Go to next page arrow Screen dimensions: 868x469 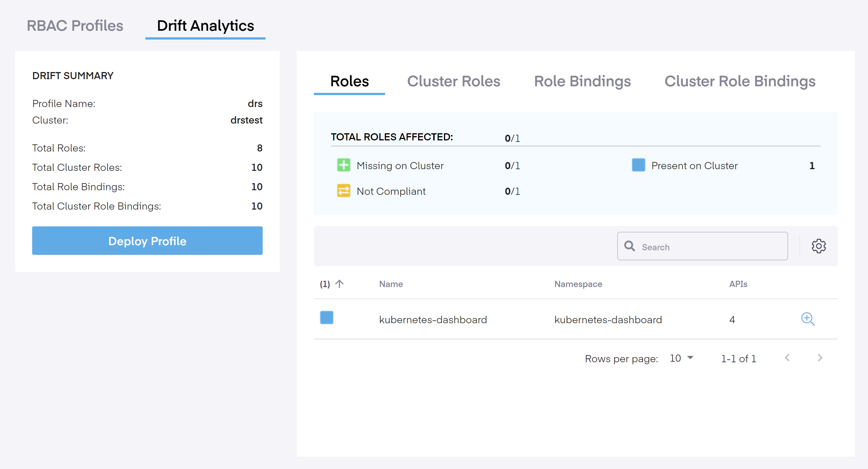coord(820,358)
